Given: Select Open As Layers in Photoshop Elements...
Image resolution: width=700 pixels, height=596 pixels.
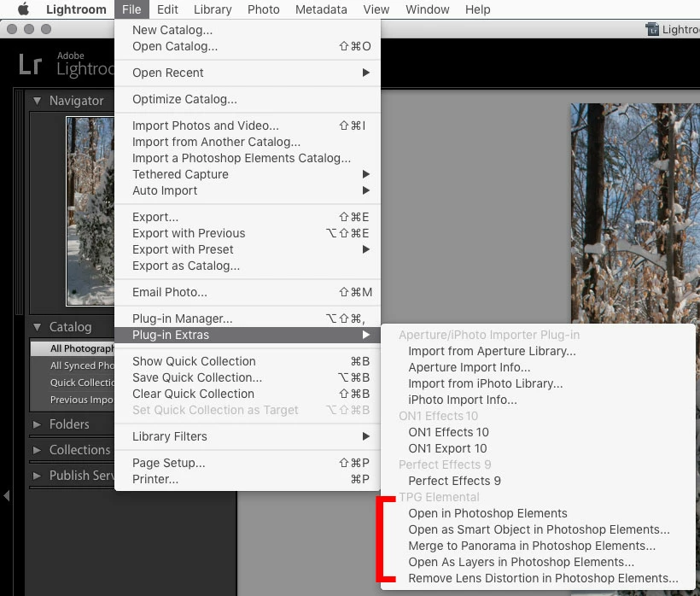Looking at the screenshot, I should (x=538, y=562).
